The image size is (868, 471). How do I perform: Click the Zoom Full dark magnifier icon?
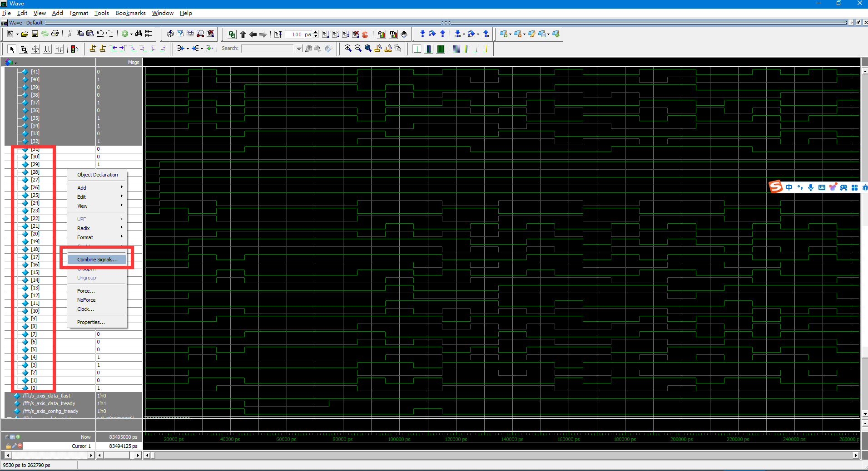pos(368,49)
